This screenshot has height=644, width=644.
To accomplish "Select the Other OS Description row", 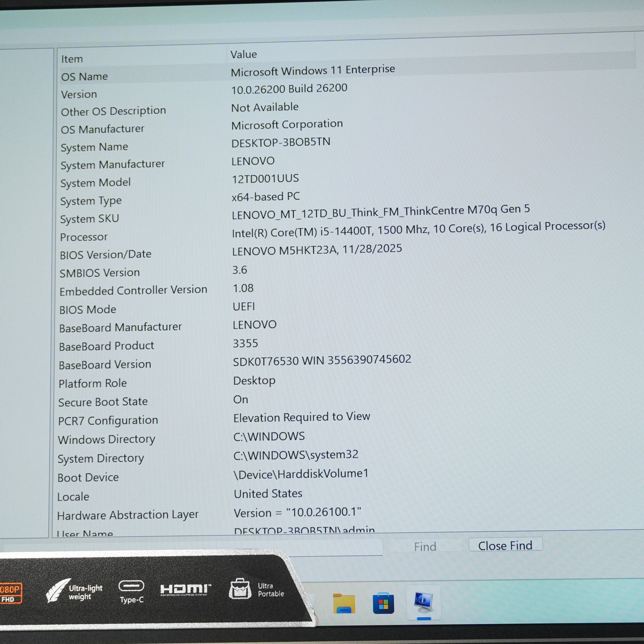I will tap(113, 111).
